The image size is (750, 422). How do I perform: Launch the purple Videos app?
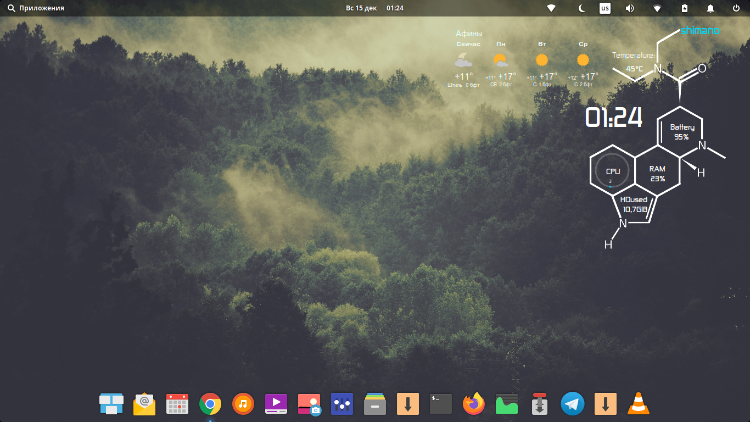(275, 404)
